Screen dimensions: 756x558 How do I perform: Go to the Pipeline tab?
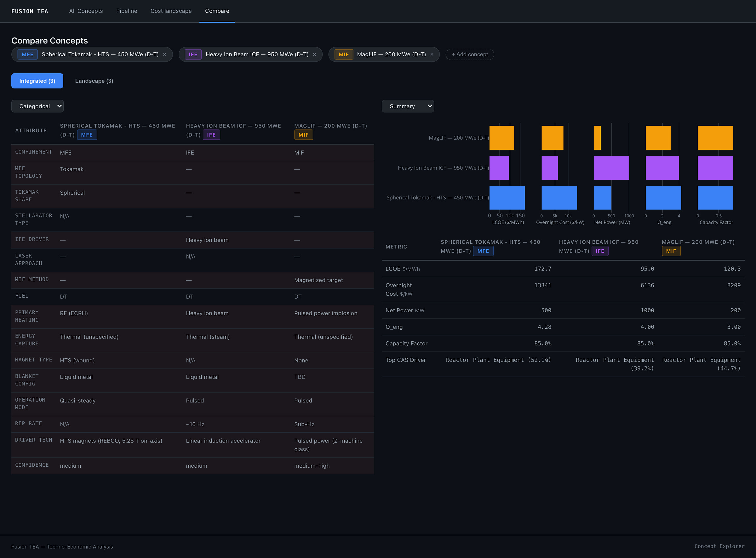click(x=127, y=11)
